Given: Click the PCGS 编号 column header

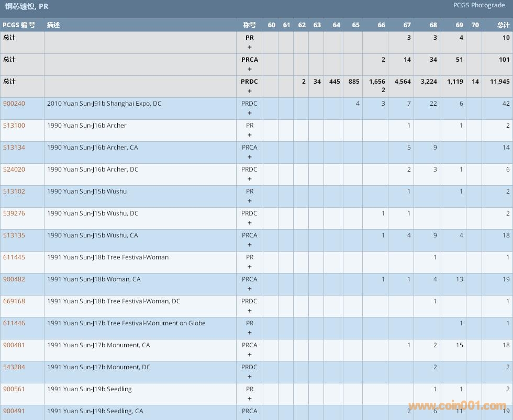Looking at the screenshot, I should click(x=19, y=25).
